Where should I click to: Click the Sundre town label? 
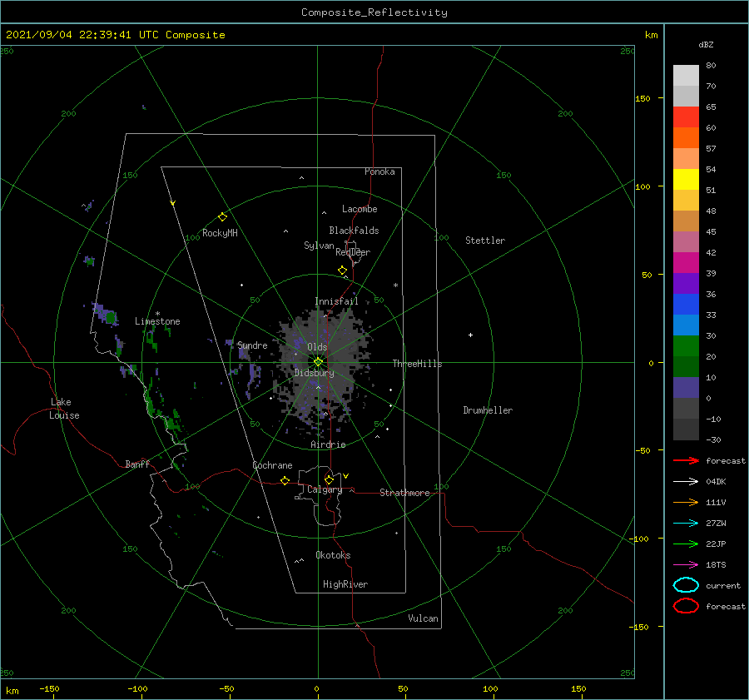(x=252, y=345)
